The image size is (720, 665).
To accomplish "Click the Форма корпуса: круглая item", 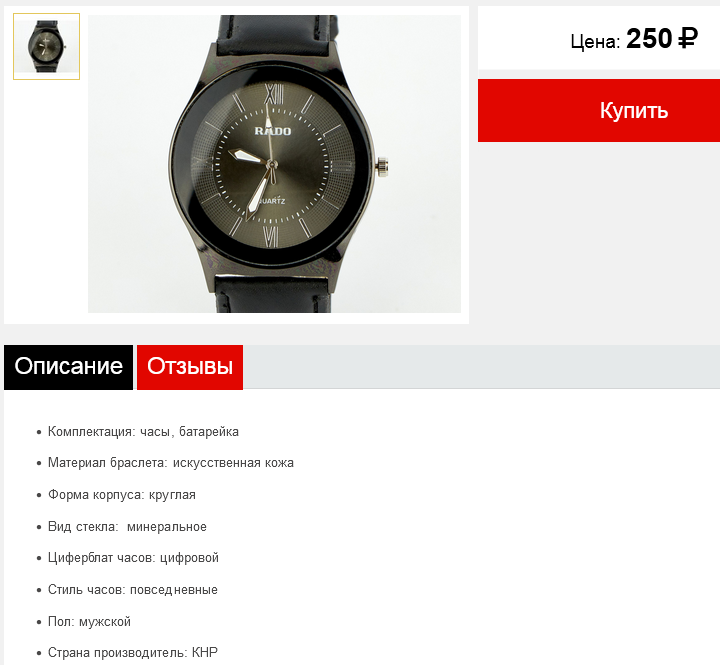I will point(122,495).
